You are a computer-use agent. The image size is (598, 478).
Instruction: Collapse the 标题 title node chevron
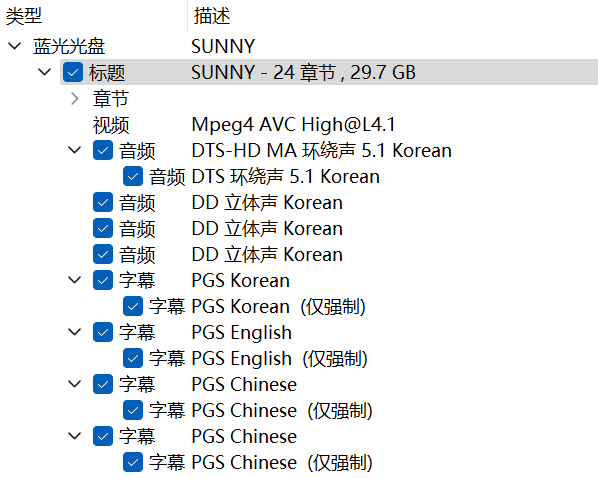click(x=45, y=72)
